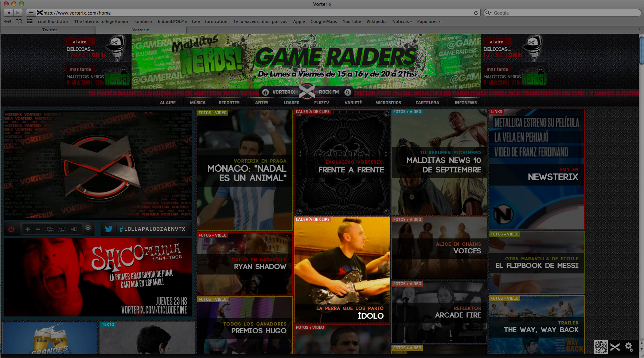Click the QR code icon at bottom right

601,347
